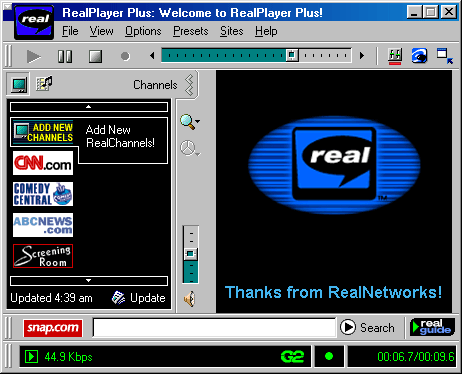Mute audio with the speaker icon
Screen dimensions: 462x374
click(x=190, y=299)
